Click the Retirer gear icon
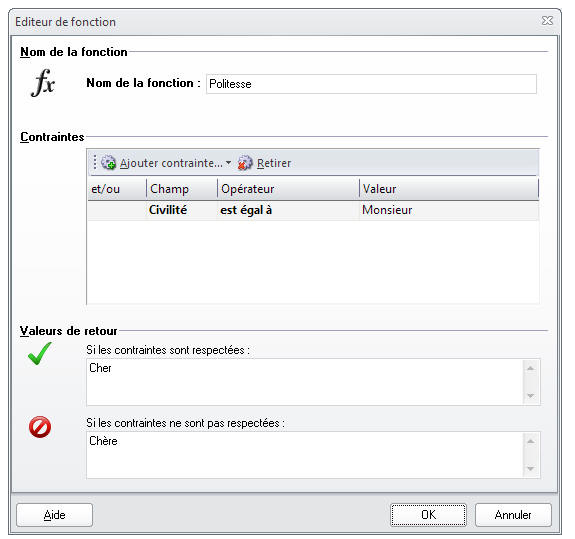 [x=245, y=163]
